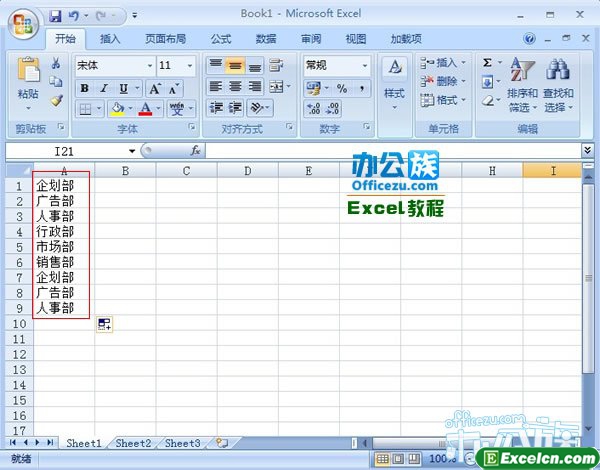Open 排序和筛选 sort filter tool
Image resolution: width=600 pixels, height=470 pixels.
(522, 85)
